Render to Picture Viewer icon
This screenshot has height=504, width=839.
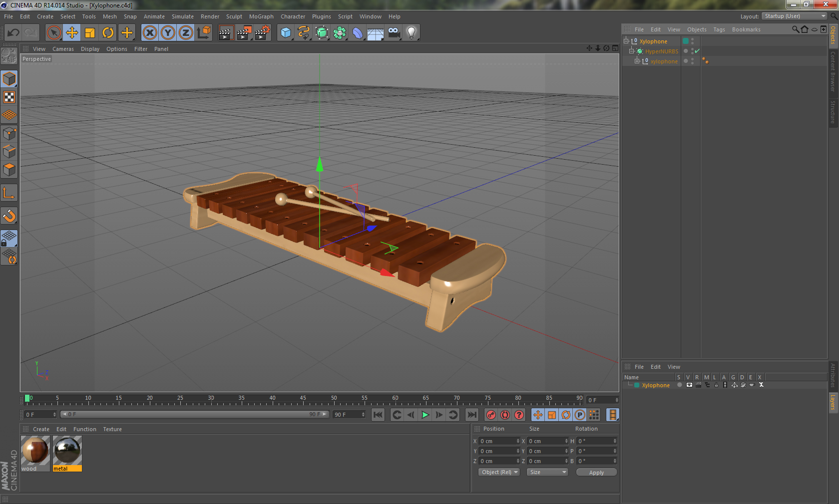244,33
